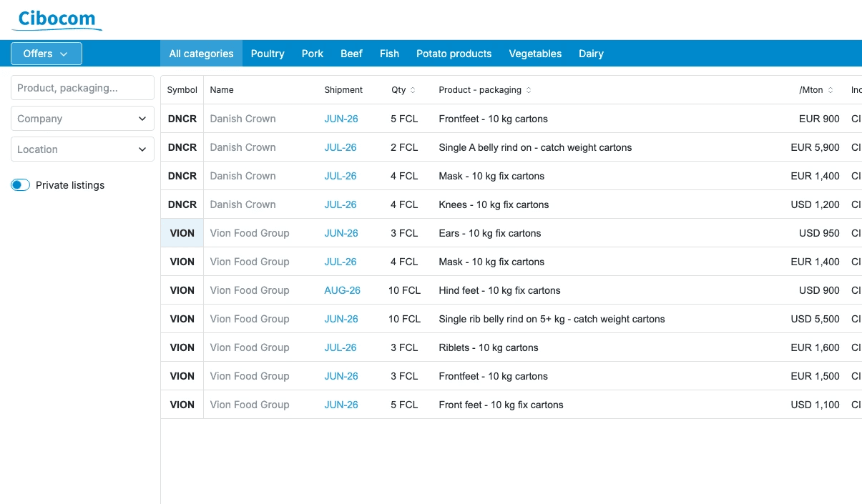Click the Cibocom logo
The image size is (862, 504).
[x=57, y=19]
